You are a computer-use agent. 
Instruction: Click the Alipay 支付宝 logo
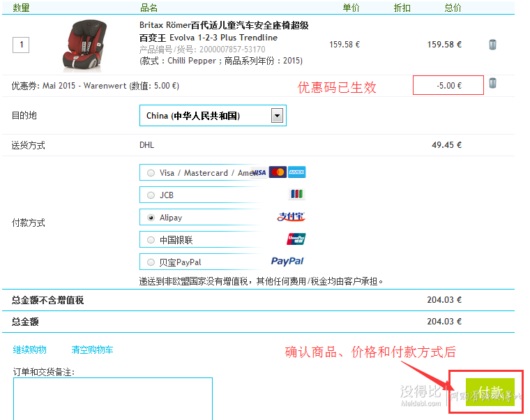[291, 217]
